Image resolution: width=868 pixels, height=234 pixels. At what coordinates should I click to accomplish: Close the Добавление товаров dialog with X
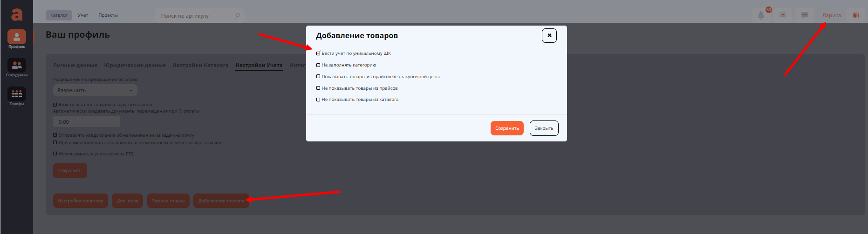(549, 35)
